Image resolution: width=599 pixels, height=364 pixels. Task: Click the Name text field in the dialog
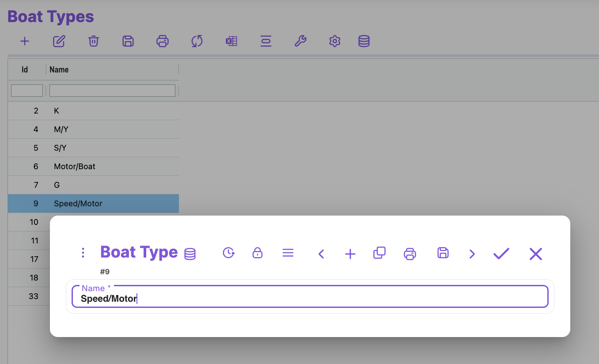[x=309, y=299]
